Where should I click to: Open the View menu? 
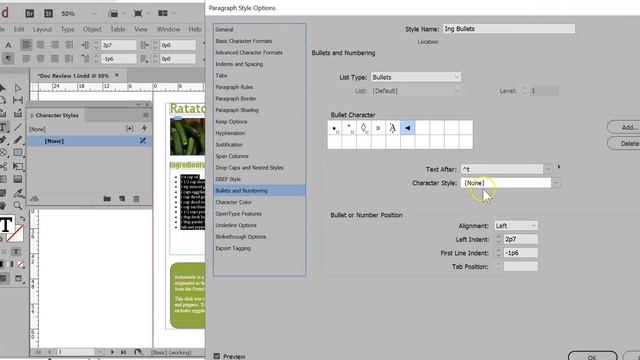tap(141, 29)
